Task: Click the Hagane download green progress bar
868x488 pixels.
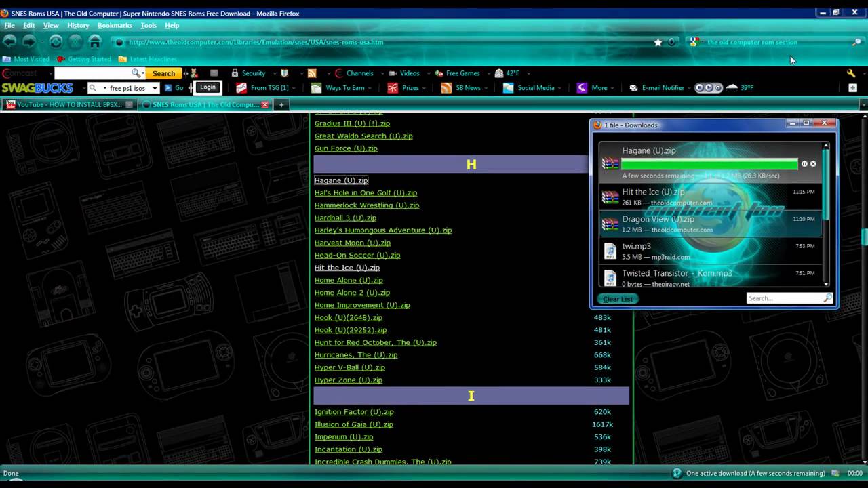Action: pos(709,164)
